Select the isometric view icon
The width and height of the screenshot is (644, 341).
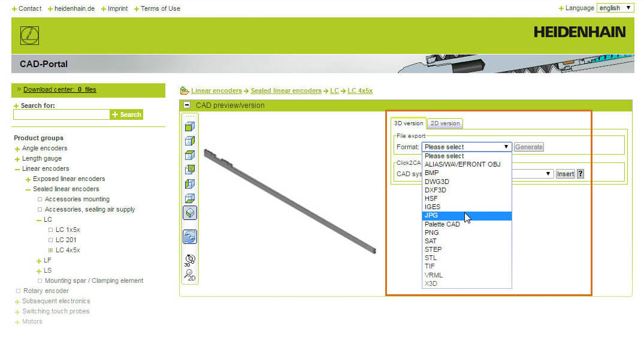click(190, 213)
